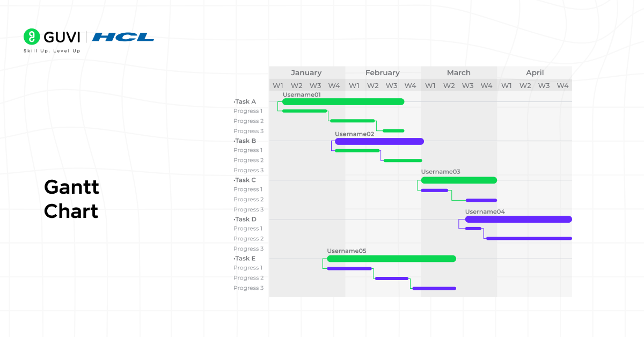The image size is (644, 337).
Task: Click the green GUVI circle logo icon
Action: (31, 37)
